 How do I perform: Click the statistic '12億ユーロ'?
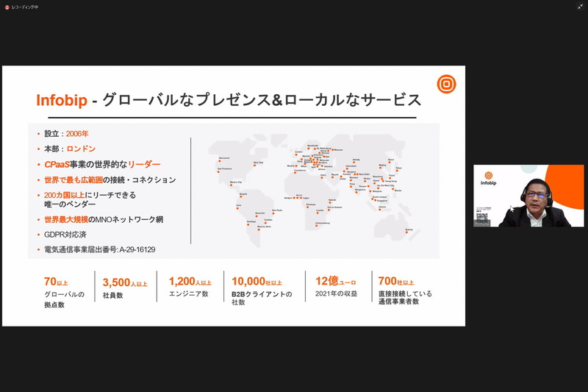(x=336, y=281)
